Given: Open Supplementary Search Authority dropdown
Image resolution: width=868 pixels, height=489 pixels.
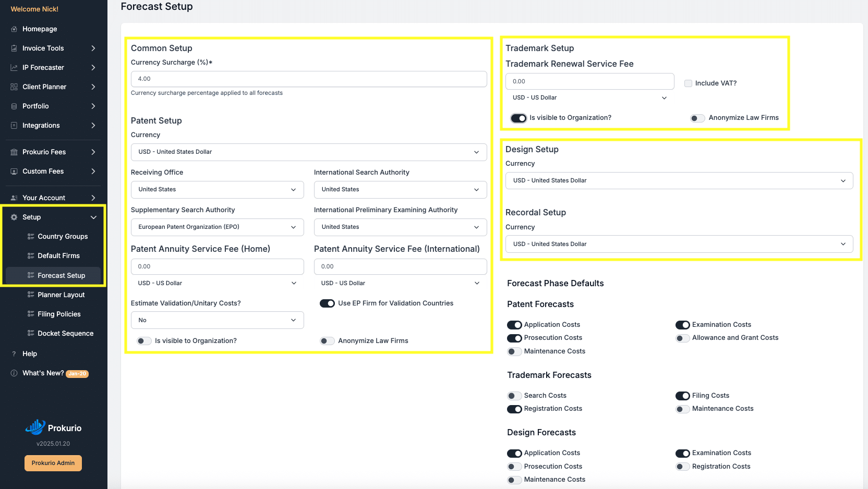Looking at the screenshot, I should pos(217,227).
